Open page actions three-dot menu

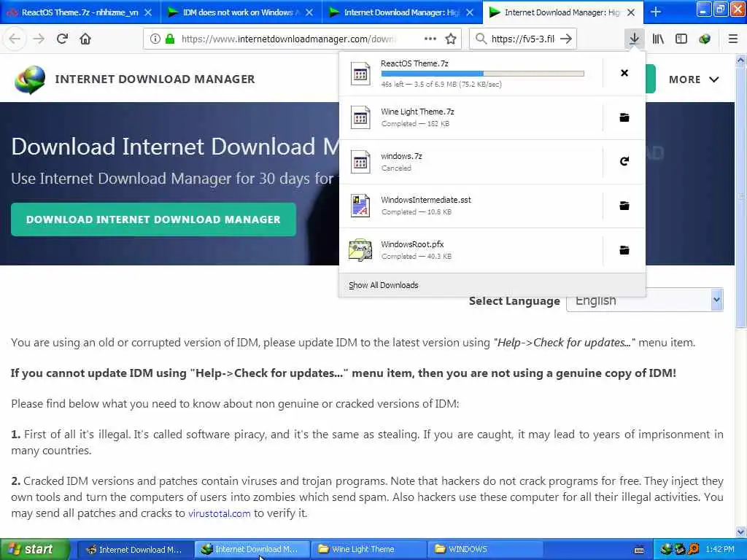coord(430,39)
